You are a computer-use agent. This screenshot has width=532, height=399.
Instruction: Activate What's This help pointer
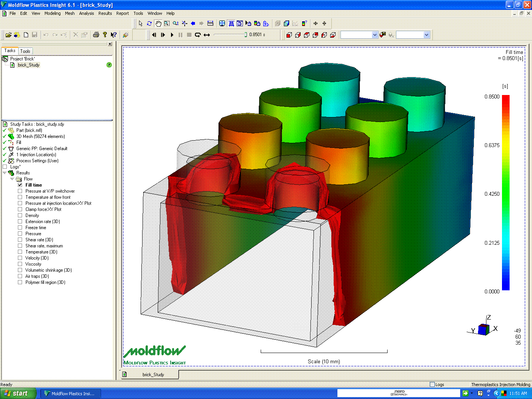tap(114, 35)
